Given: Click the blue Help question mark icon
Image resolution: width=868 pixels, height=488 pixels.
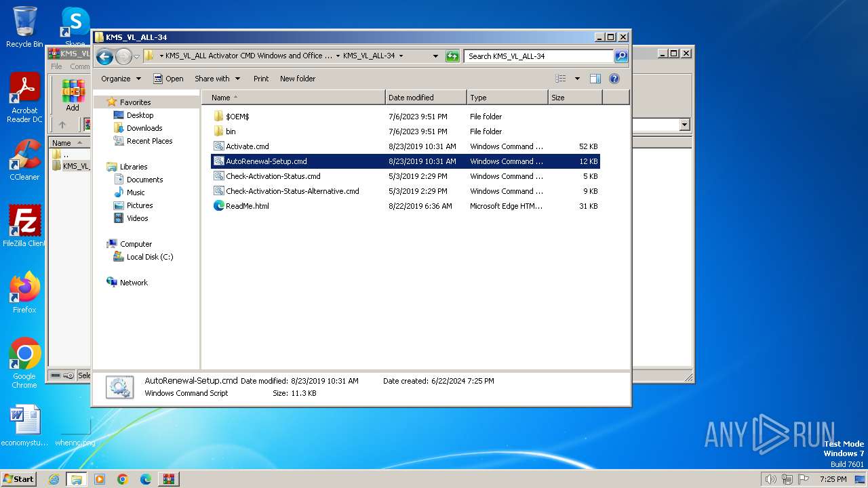Looking at the screenshot, I should click(x=614, y=79).
